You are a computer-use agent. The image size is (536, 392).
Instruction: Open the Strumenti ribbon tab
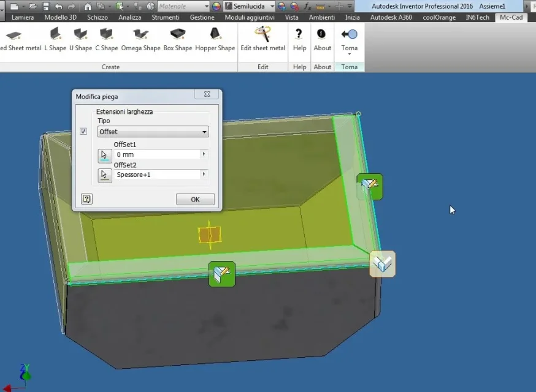[x=166, y=17]
